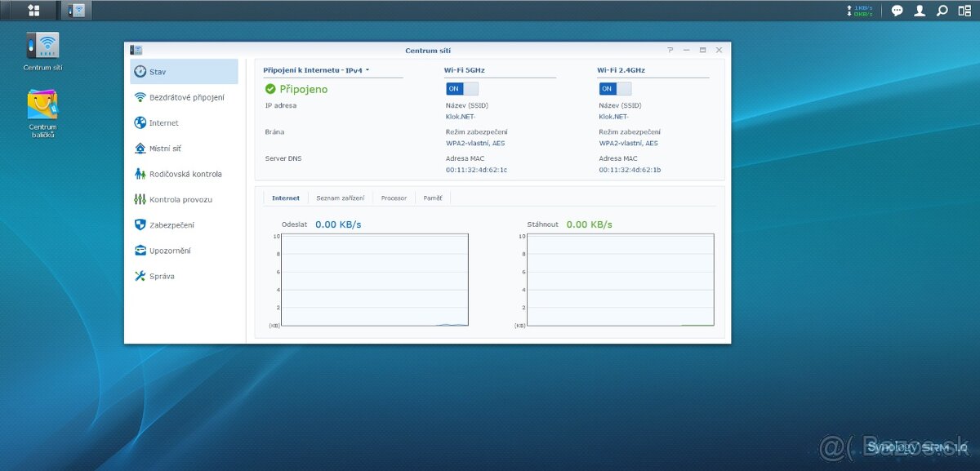Click the Připojeno status text
The height and width of the screenshot is (471, 980).
304,89
